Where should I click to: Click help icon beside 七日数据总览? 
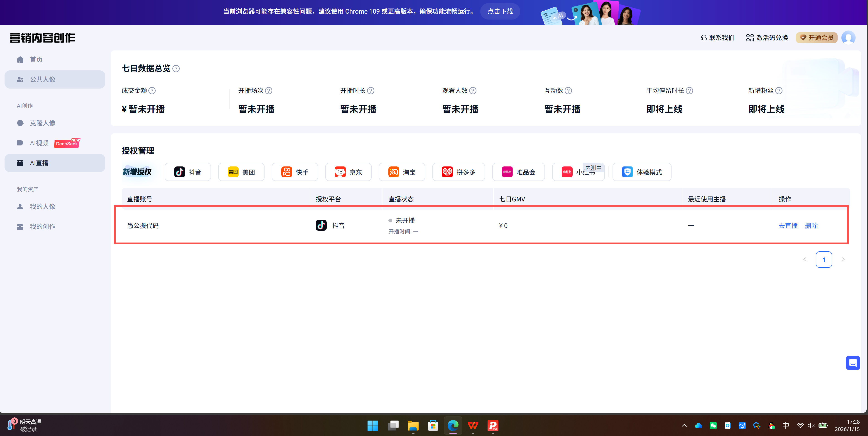tap(176, 69)
